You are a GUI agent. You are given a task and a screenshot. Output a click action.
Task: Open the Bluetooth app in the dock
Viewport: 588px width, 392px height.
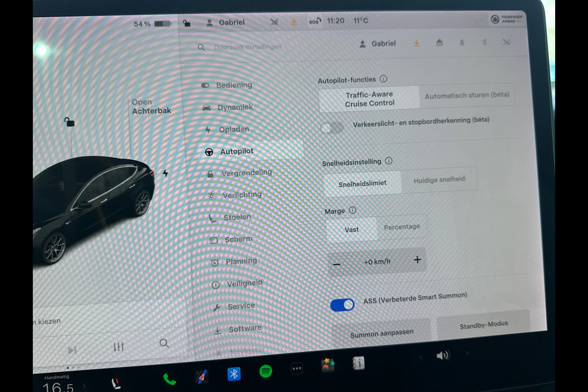[234, 374]
